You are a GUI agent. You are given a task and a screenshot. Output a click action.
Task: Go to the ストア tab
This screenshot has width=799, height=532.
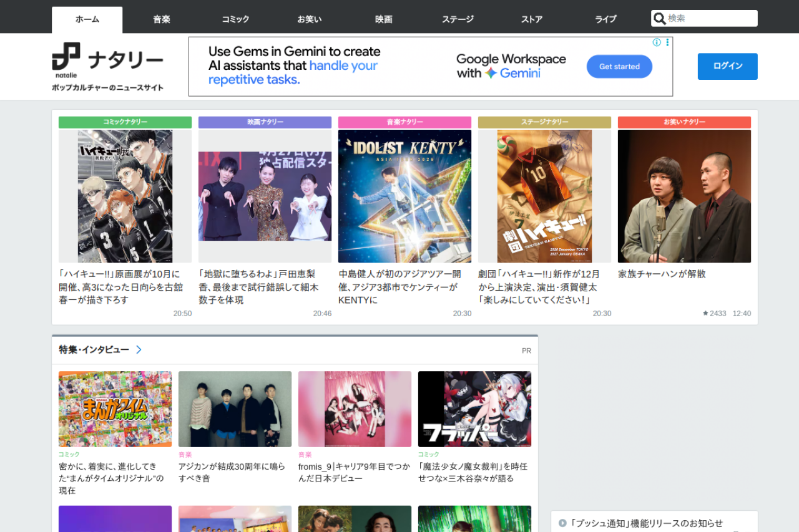pyautogui.click(x=532, y=19)
